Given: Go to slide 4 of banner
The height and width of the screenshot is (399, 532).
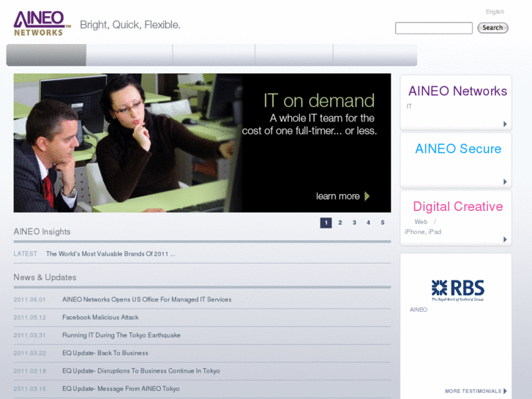Looking at the screenshot, I should (368, 223).
